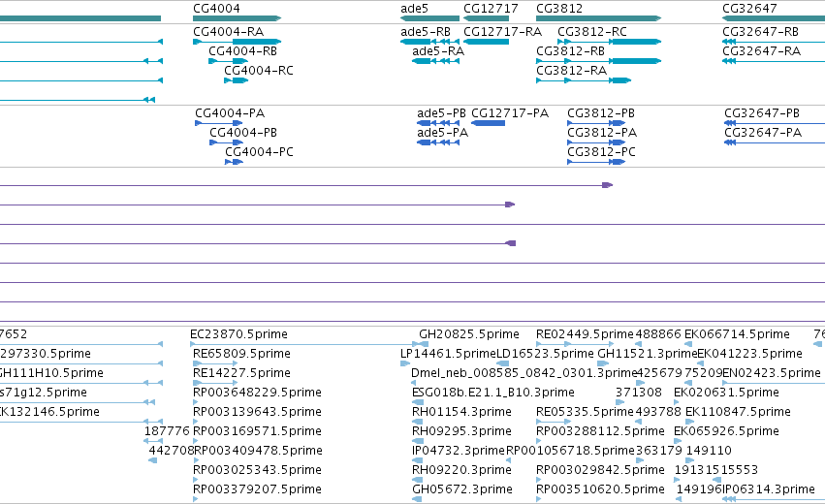Select EST EN02423.5prime

(x=772, y=373)
